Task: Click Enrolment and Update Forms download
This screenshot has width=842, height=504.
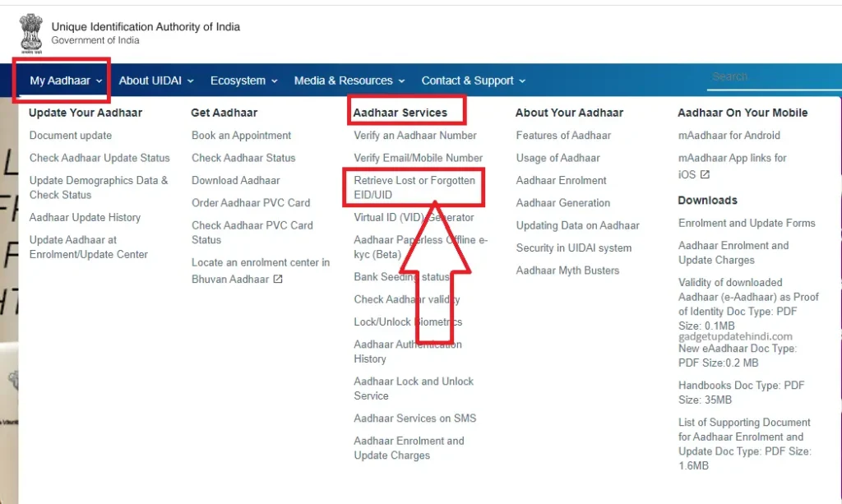Action: 747,223
